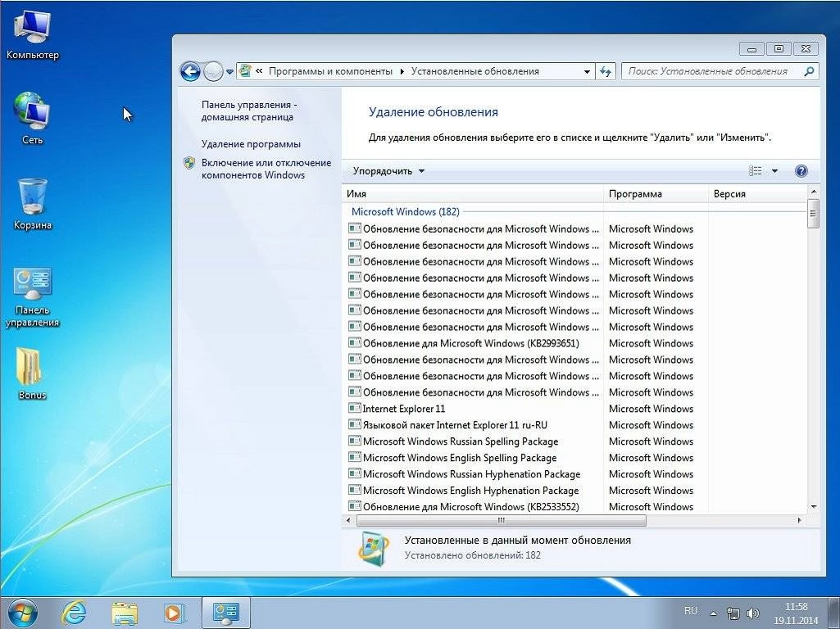840x629 pixels.
Task: Show hidden tray icons arrow
Action: 714,613
